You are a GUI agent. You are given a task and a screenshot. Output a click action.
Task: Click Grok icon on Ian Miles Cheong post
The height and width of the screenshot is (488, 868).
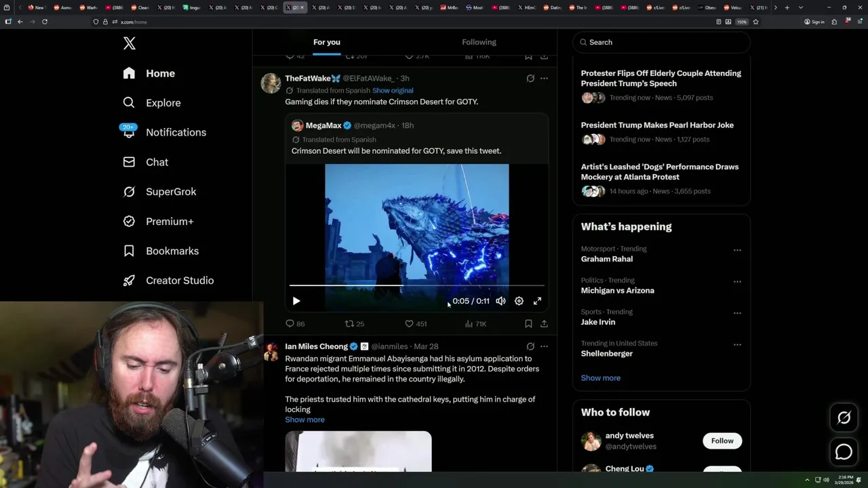tap(530, 346)
